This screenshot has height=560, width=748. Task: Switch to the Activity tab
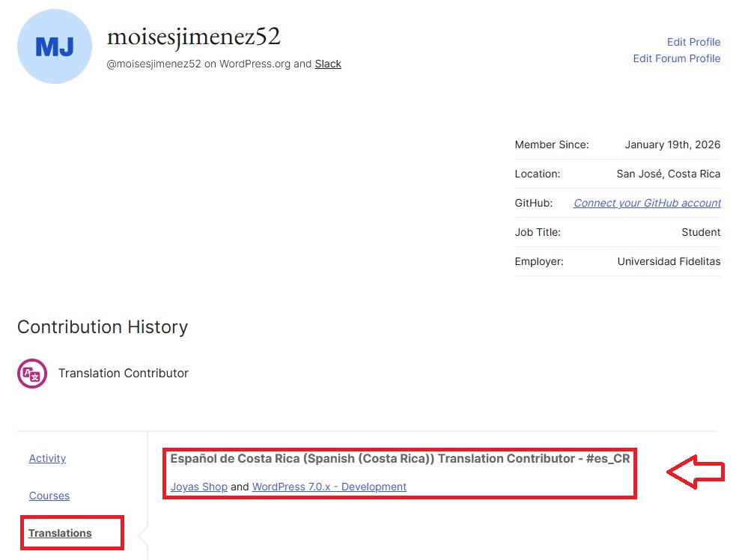[x=47, y=458]
